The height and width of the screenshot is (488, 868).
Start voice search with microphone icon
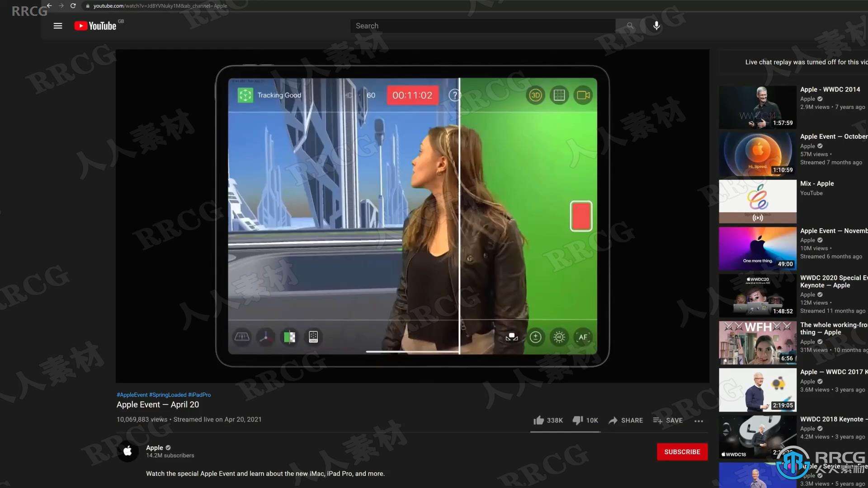(x=656, y=26)
